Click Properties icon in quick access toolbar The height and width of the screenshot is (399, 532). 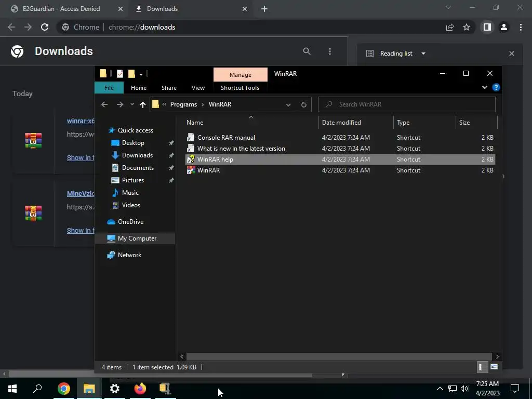[120, 74]
